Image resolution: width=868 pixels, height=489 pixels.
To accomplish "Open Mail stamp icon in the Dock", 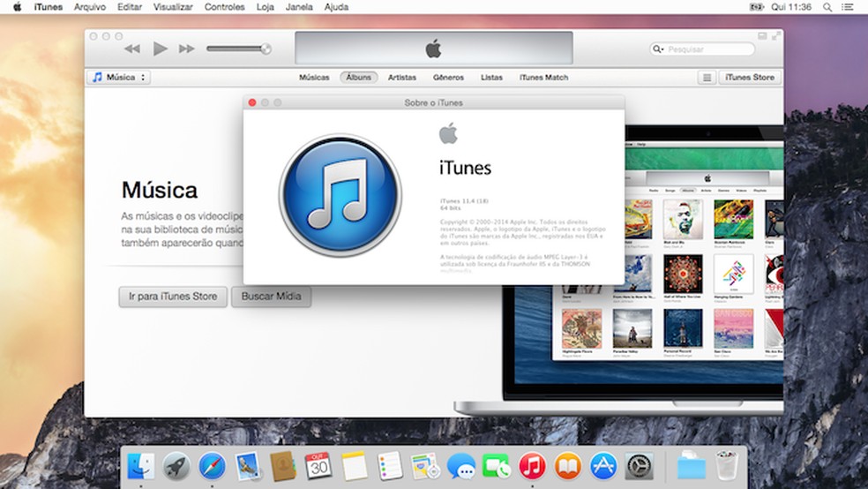I will pos(248,466).
